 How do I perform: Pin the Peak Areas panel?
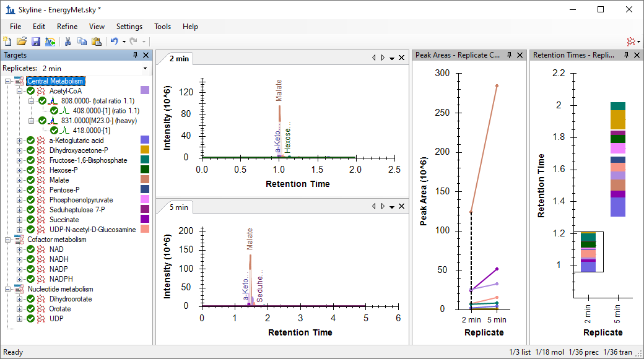tap(509, 55)
